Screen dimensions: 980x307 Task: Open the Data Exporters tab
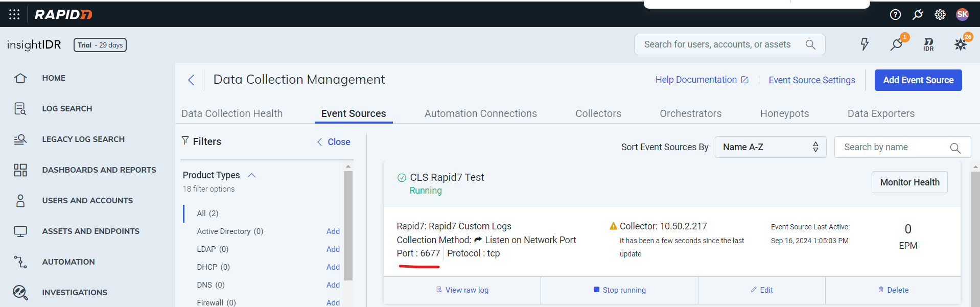pos(881,113)
